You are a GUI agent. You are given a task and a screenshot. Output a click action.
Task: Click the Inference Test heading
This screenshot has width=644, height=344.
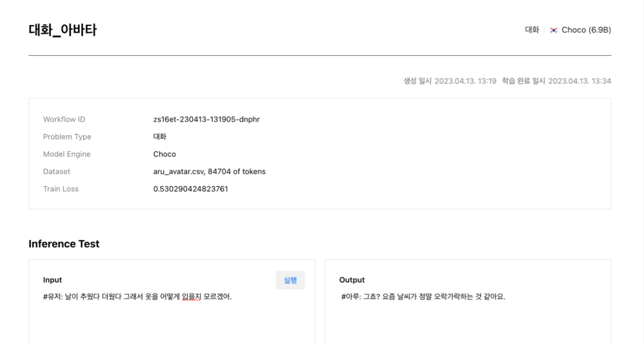(x=64, y=244)
